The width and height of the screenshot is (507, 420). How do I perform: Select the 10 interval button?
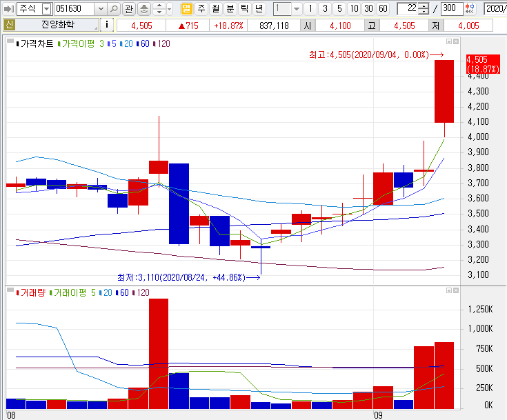click(x=354, y=9)
